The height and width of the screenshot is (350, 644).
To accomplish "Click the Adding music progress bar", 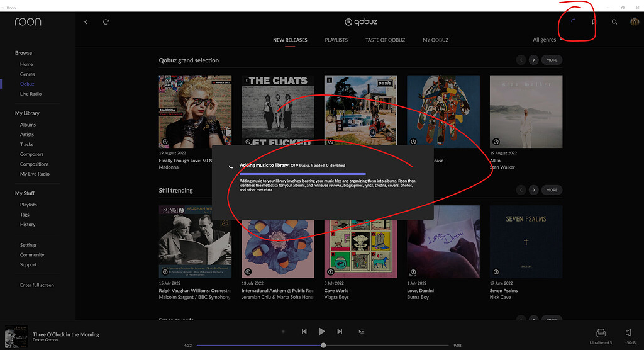I will click(303, 174).
